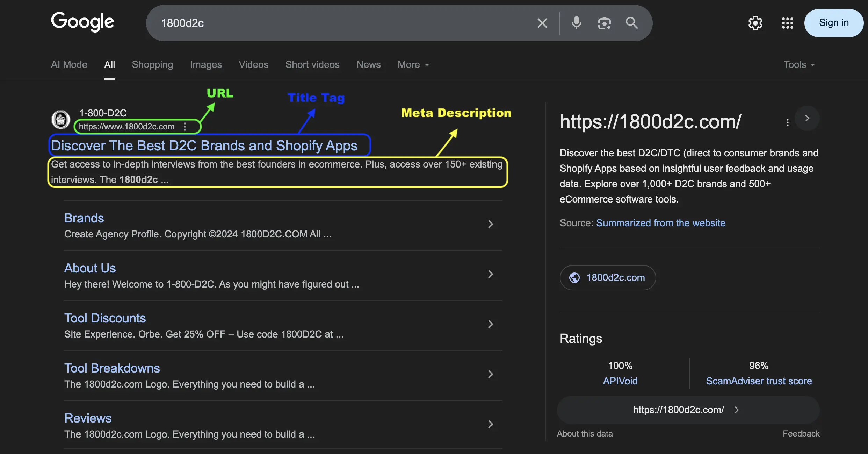Viewport: 868px width, 454px height.
Task: Start voice search with the microphone icon
Action: [576, 23]
